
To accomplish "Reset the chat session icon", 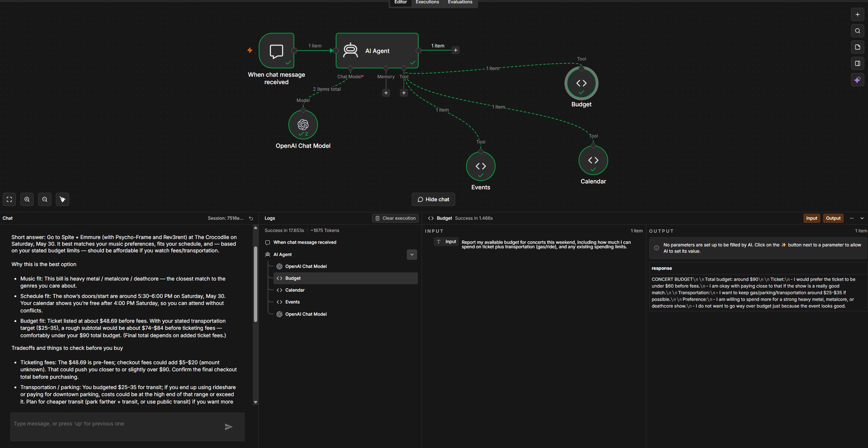I will 251,218.
